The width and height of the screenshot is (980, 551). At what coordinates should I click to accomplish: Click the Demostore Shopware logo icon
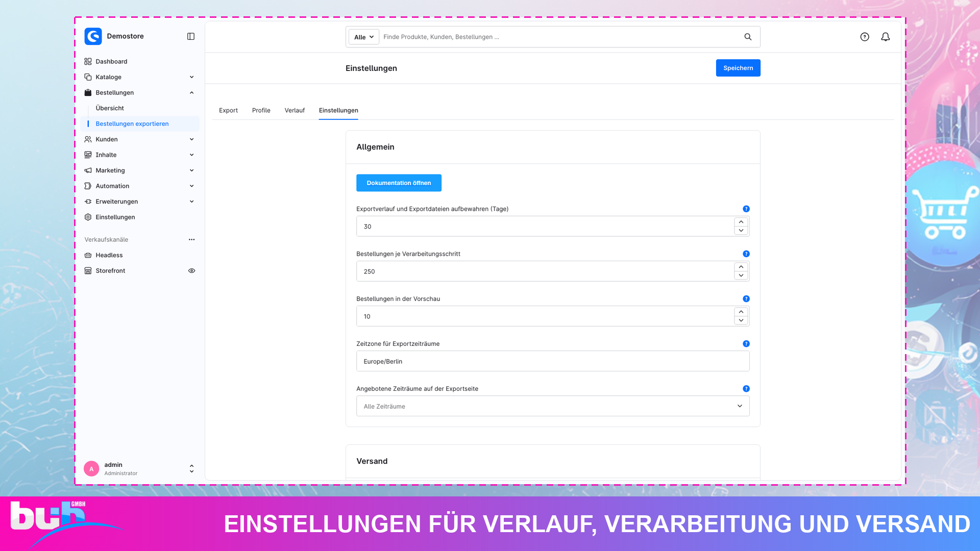pos(93,36)
